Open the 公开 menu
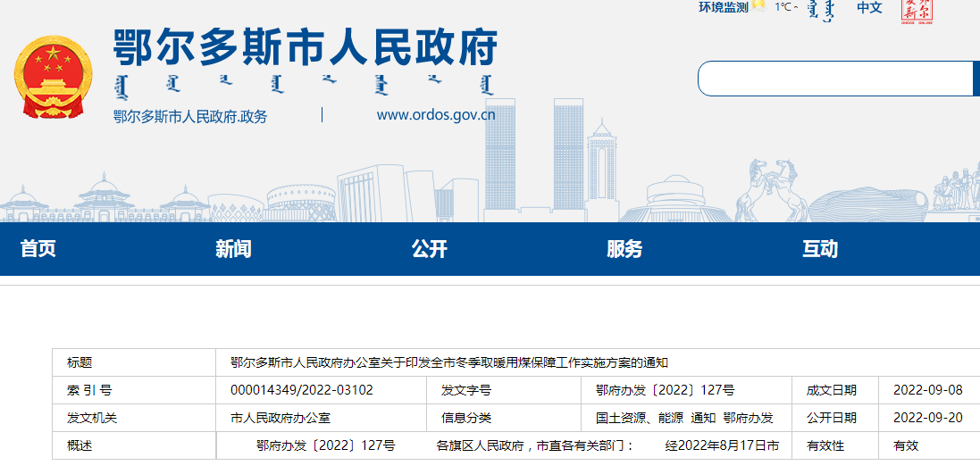 pos(430,249)
